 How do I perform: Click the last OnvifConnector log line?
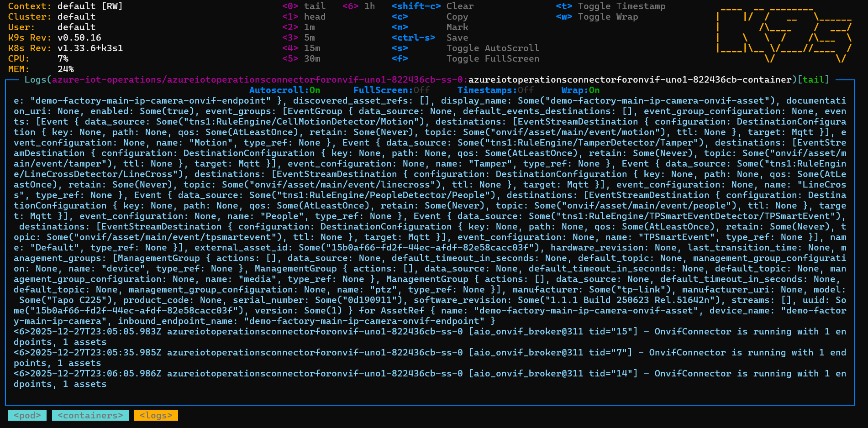429,379
